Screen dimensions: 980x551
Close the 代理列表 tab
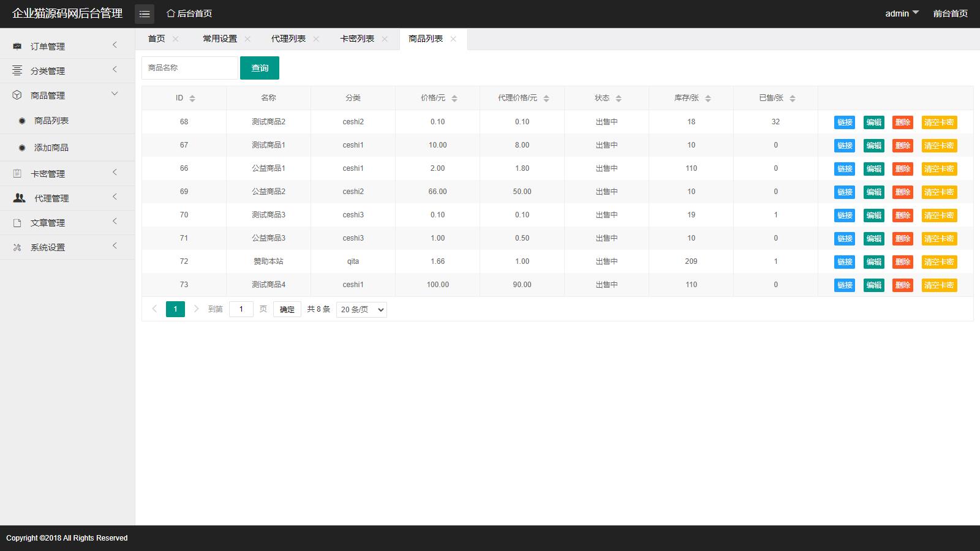pos(316,39)
